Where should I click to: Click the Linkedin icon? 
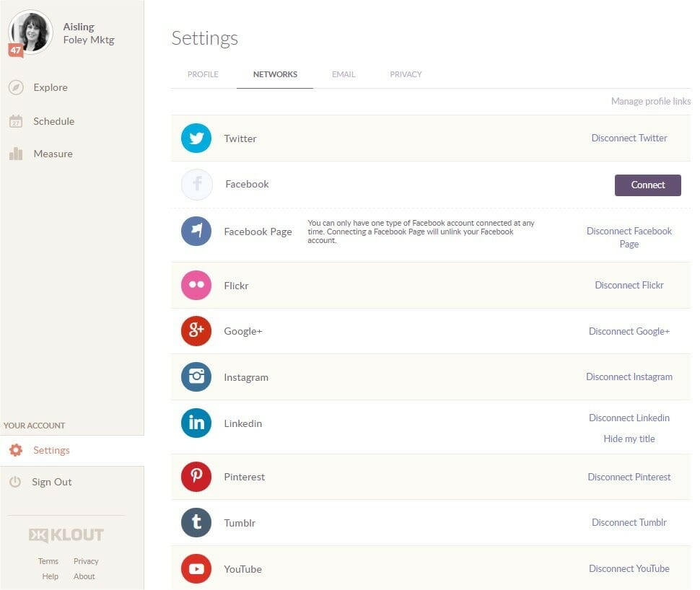196,423
